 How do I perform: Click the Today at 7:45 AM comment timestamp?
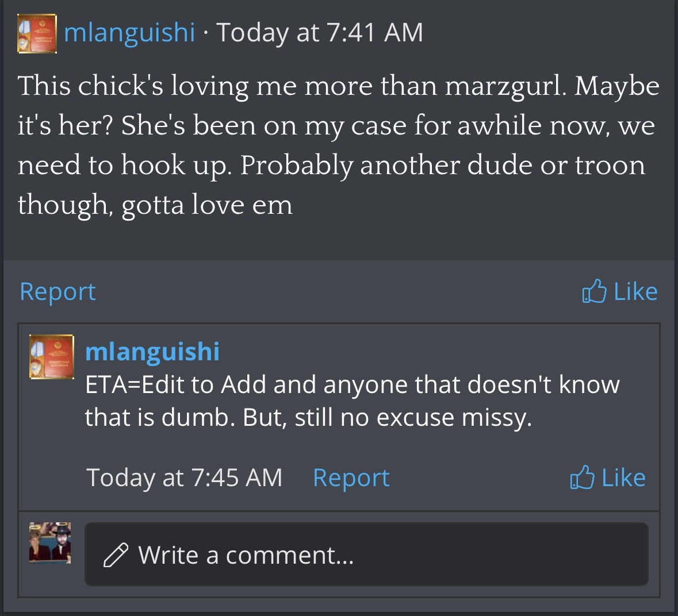click(184, 478)
